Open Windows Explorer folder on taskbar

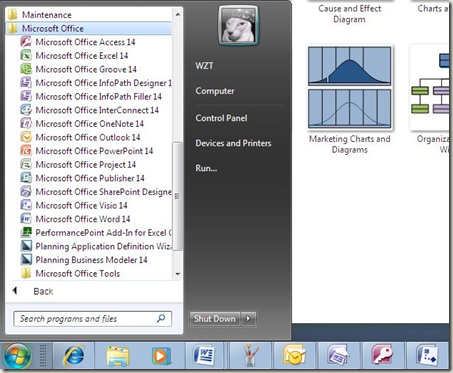(x=117, y=356)
